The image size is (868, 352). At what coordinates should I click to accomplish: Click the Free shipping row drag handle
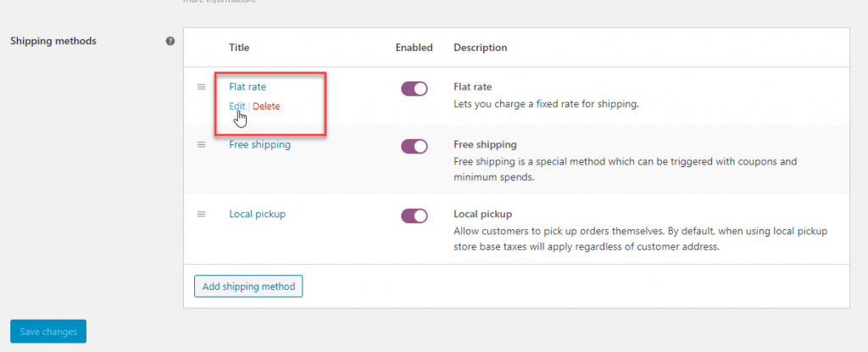(x=202, y=145)
